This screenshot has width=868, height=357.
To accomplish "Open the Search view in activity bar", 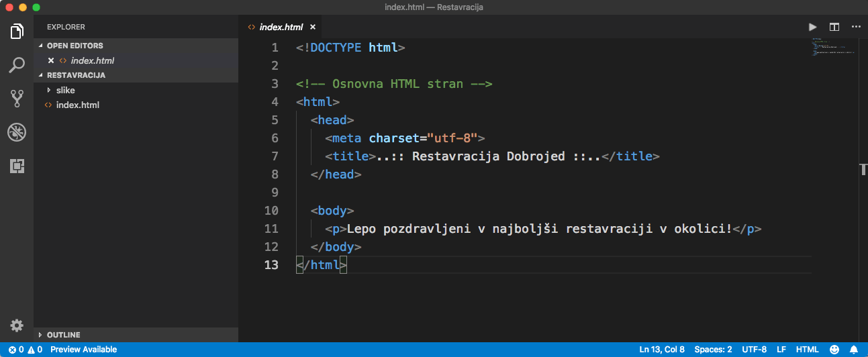I will coord(17,65).
